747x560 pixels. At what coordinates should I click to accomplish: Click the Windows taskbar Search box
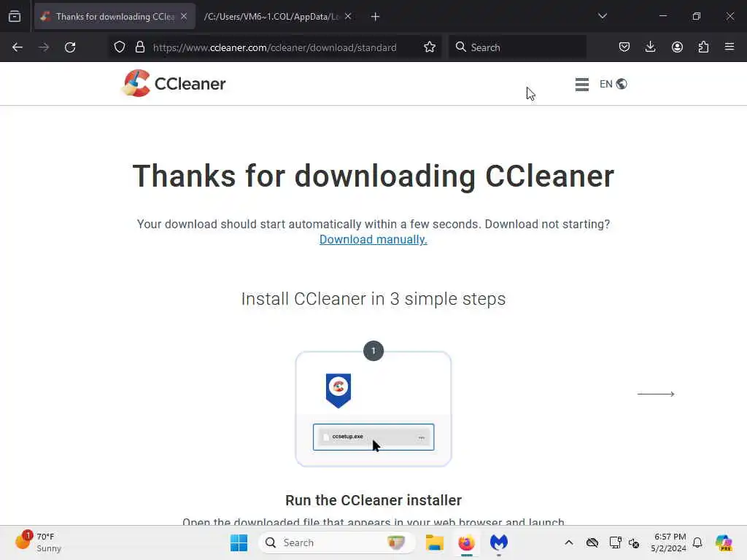[336, 542]
